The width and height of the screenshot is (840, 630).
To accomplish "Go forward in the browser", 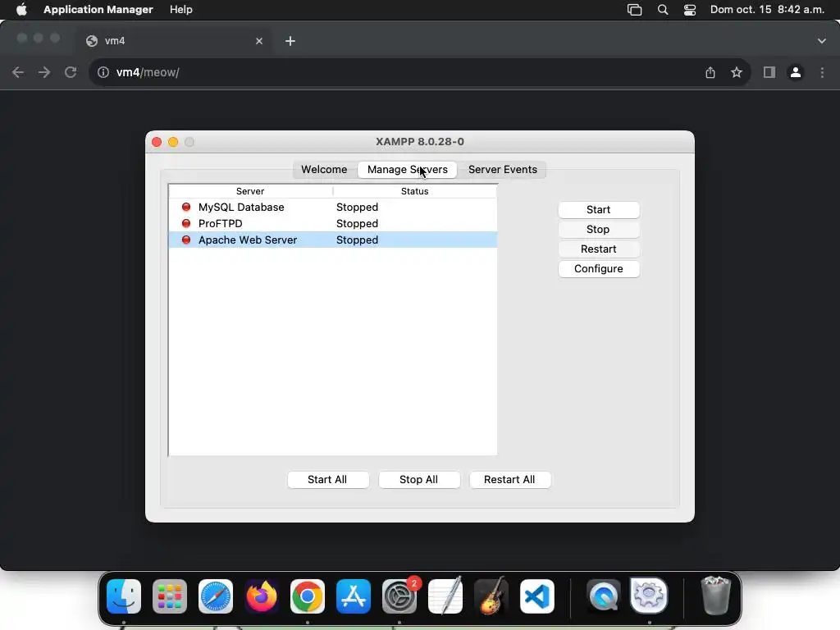I will [44, 72].
